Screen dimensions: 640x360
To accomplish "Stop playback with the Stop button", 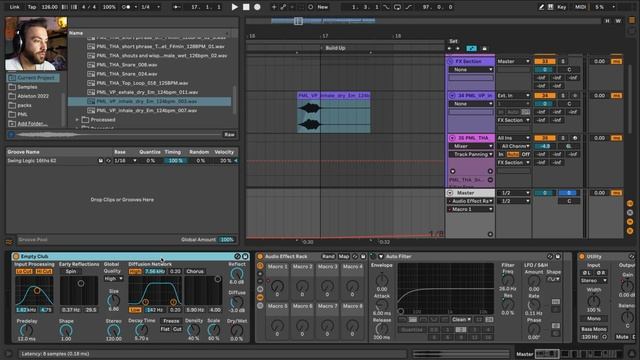I will pos(246,7).
